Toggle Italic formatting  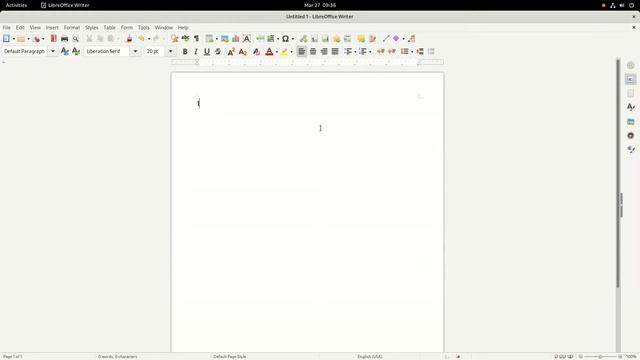196,51
